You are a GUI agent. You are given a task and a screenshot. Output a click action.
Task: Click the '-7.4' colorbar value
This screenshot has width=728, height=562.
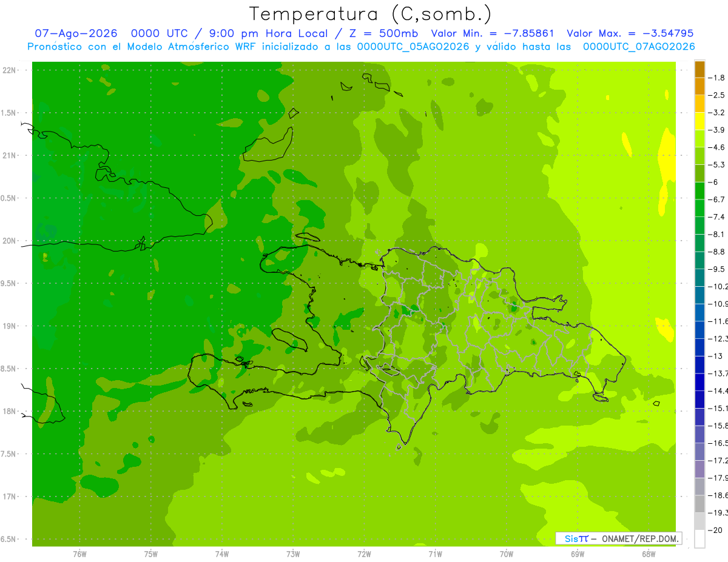pyautogui.click(x=716, y=217)
